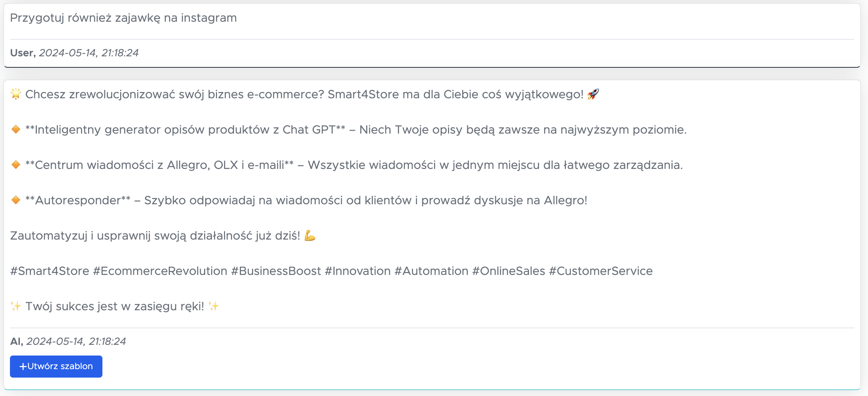The width and height of the screenshot is (868, 396).
Task: Click the #BusinessBoost hashtag
Action: 276,271
